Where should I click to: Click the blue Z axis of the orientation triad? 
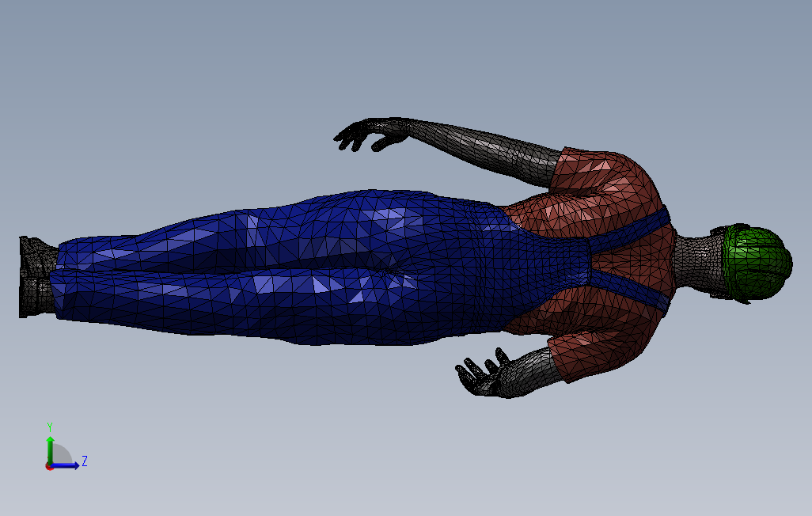click(65, 465)
